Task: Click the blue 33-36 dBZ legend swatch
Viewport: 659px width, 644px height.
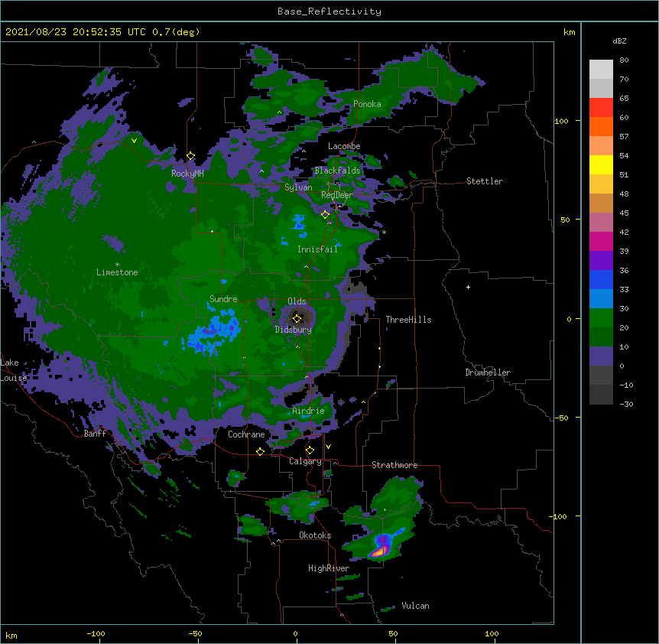Action: (601, 279)
